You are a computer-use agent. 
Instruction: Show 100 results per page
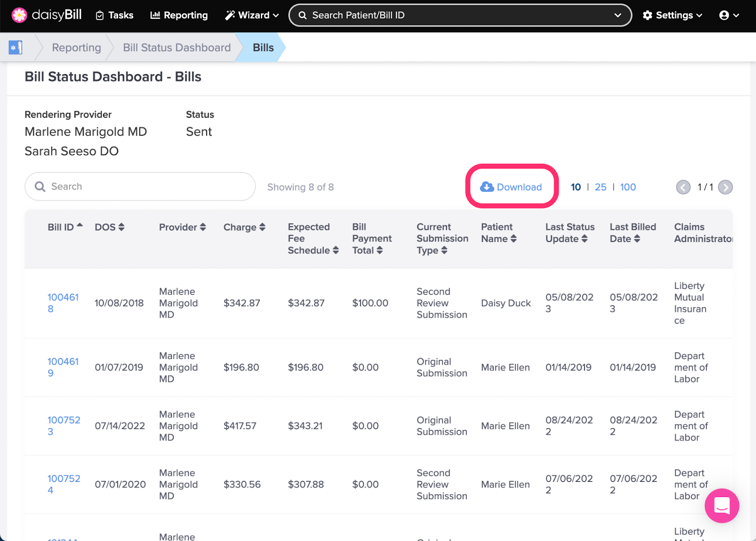628,187
